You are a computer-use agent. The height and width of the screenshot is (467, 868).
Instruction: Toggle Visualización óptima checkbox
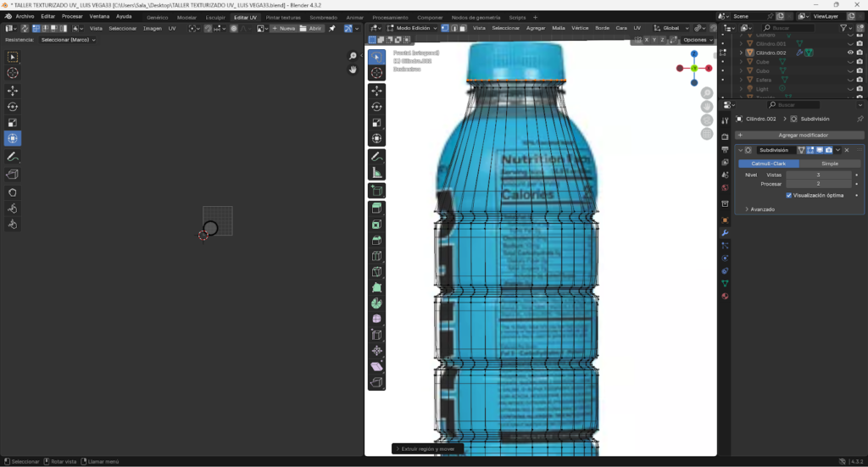(789, 195)
